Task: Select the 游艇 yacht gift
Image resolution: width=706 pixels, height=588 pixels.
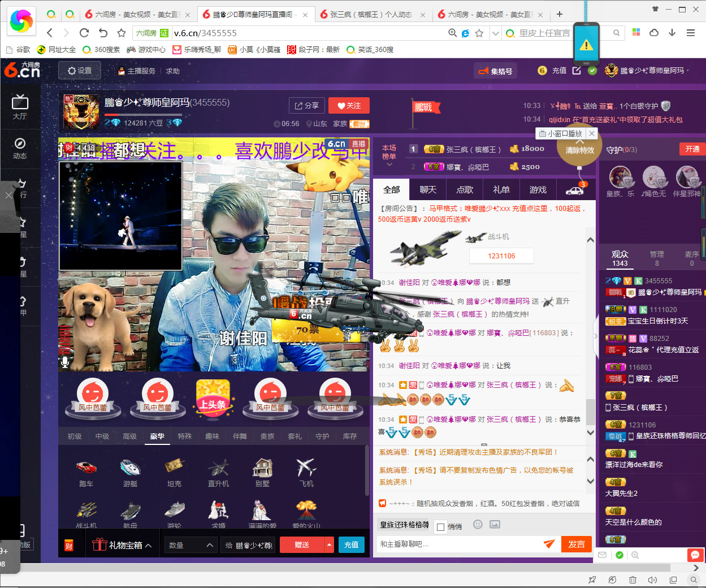Action: pos(130,473)
